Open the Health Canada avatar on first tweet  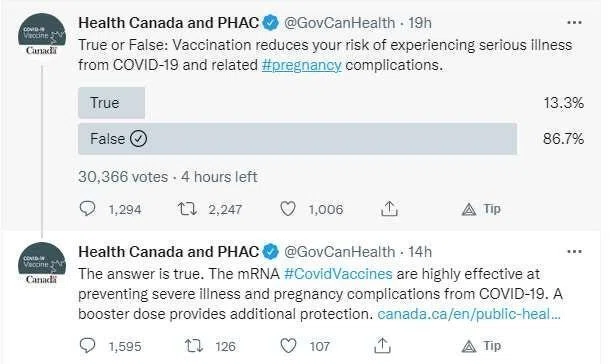[x=42, y=34]
